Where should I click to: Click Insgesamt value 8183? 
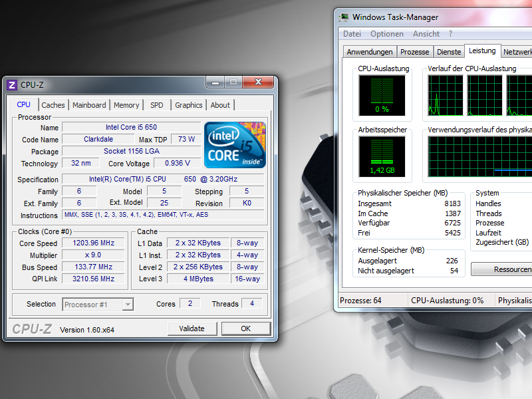coord(452,203)
